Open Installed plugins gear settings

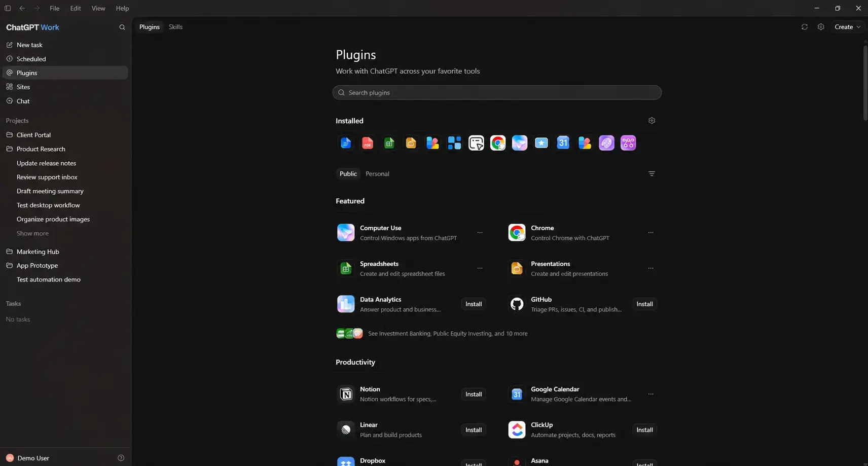coord(652,121)
